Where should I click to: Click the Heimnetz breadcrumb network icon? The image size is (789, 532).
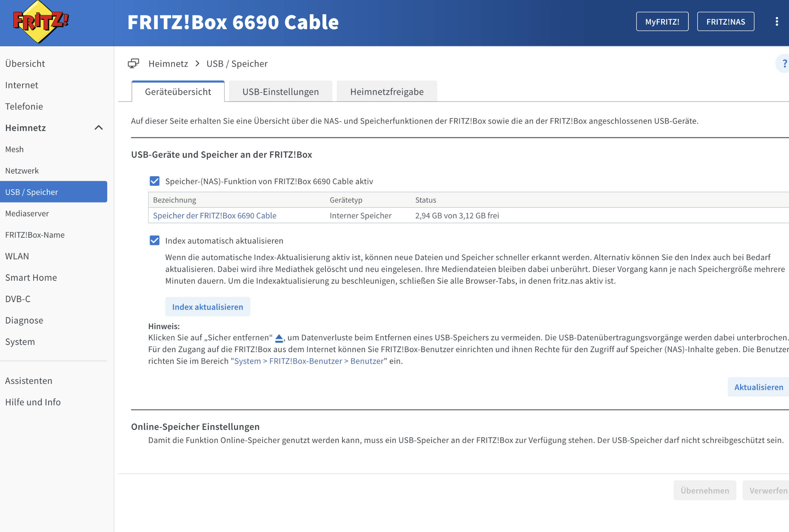coord(133,63)
